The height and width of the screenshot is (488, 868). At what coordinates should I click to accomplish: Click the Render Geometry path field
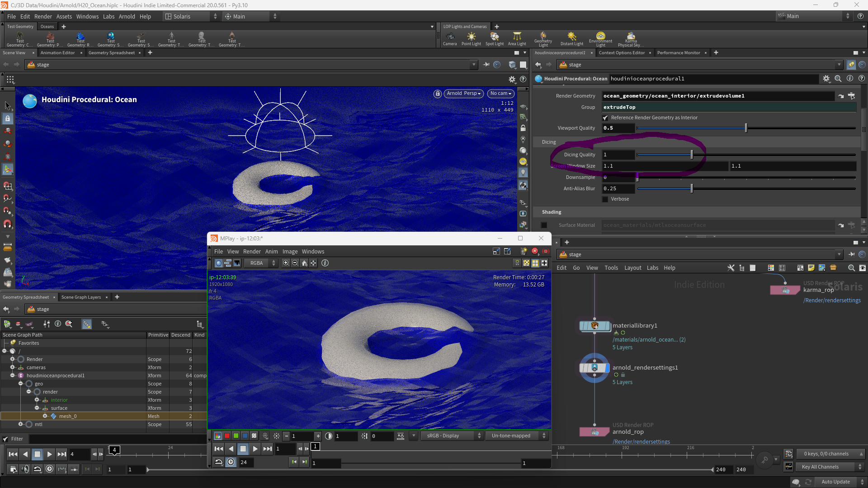[718, 96]
